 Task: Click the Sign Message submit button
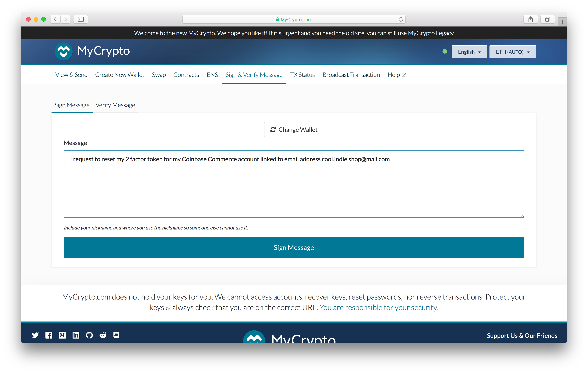(294, 247)
